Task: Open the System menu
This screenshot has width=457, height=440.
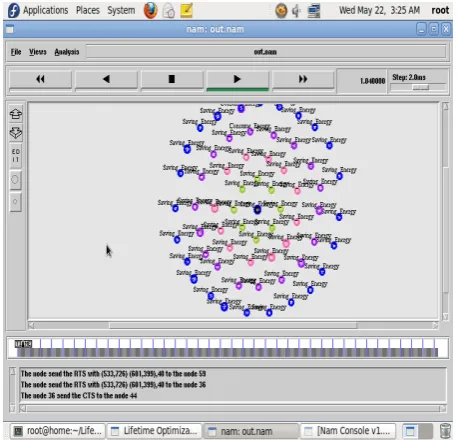Action: (121, 10)
